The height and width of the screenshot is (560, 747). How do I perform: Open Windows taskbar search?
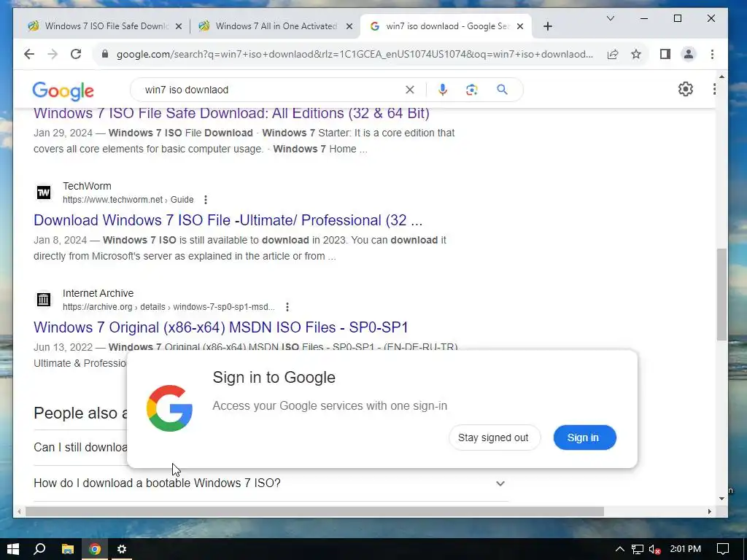pyautogui.click(x=39, y=549)
